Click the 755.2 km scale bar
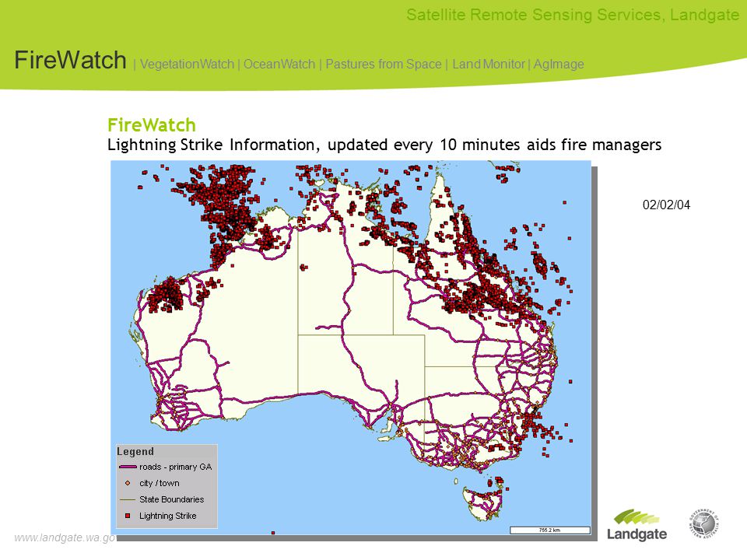The image size is (747, 560). click(550, 530)
